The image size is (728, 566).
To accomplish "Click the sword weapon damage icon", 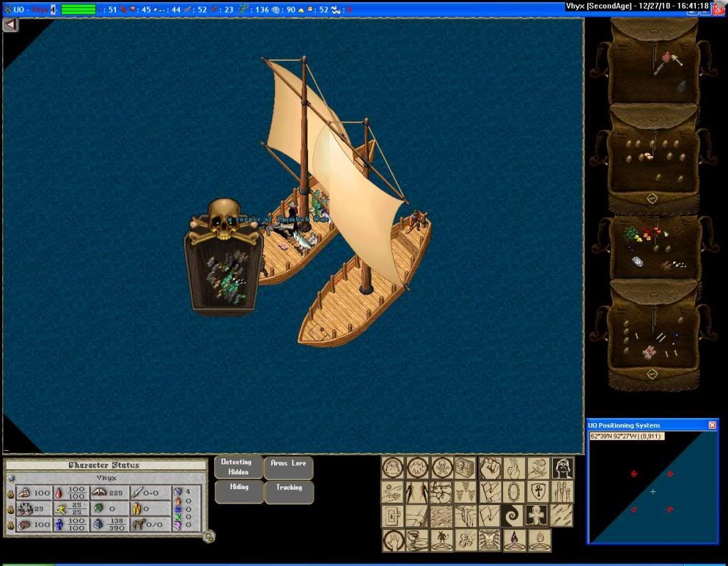I will click(136, 493).
